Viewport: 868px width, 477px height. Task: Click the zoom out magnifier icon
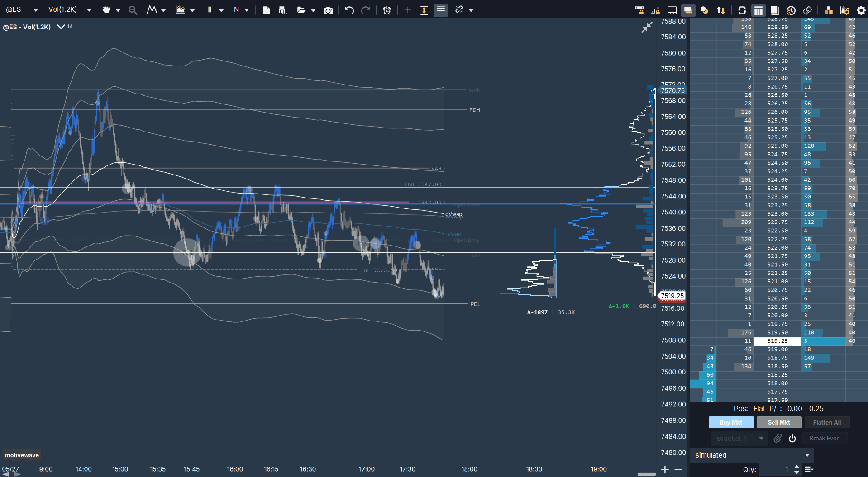(x=133, y=10)
